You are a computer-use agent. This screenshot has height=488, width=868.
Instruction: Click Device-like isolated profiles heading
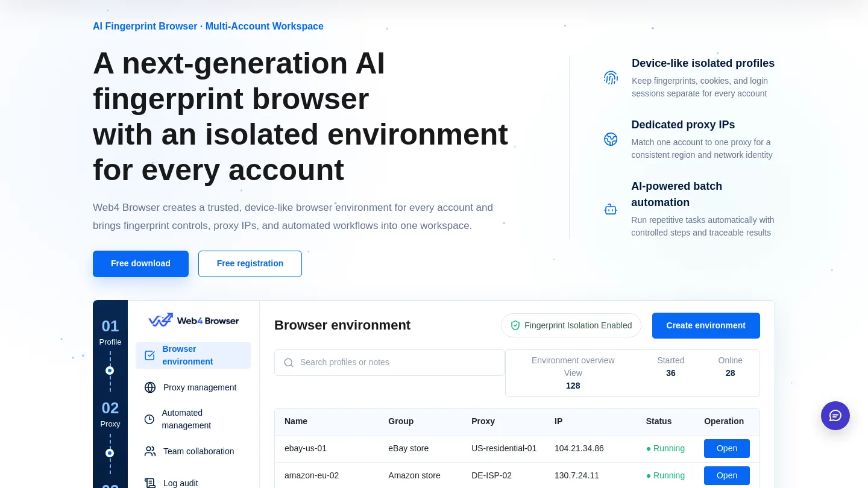[703, 63]
